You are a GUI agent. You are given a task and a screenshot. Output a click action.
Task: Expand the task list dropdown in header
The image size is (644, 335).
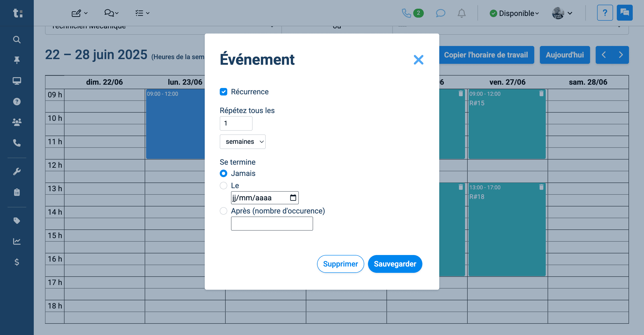point(142,13)
